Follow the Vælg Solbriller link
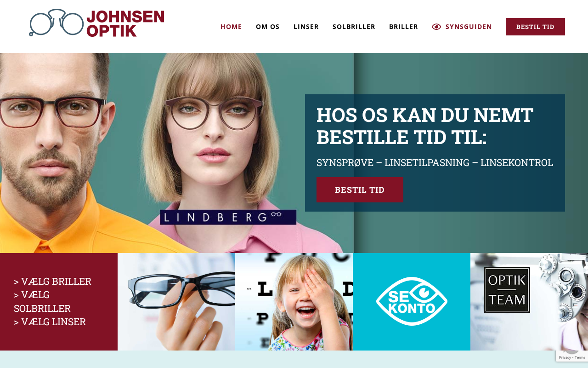The height and width of the screenshot is (368, 588). click(x=42, y=301)
